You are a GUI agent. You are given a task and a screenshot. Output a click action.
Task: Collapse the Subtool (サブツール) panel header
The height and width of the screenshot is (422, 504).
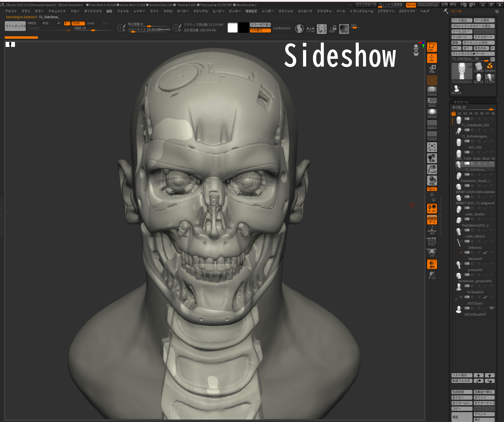tap(461, 102)
